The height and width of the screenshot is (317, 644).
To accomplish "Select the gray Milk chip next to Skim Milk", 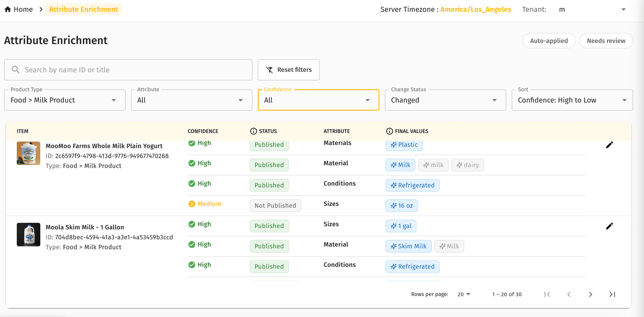I will pos(449,246).
